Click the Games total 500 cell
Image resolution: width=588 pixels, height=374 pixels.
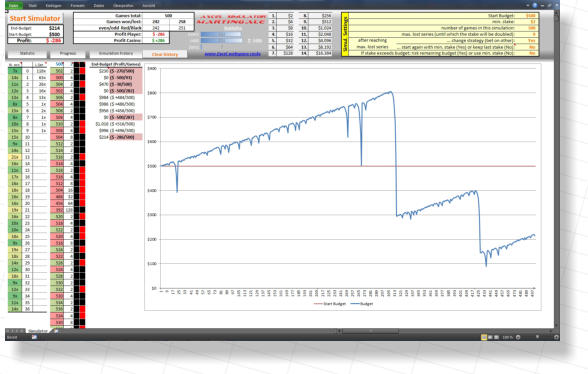coord(168,16)
